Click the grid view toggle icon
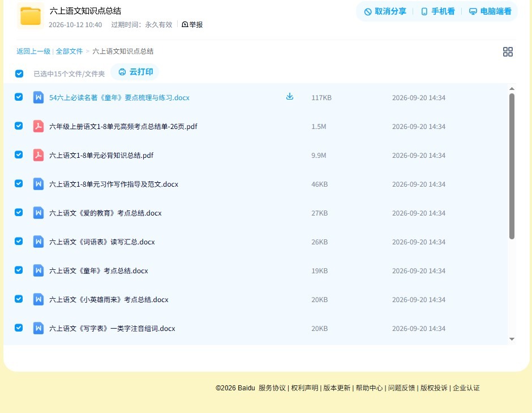 pyautogui.click(x=508, y=51)
